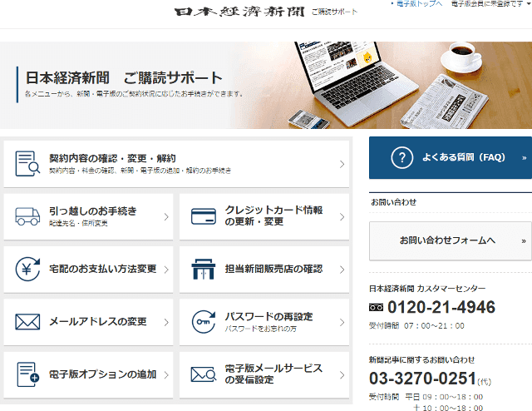The width and height of the screenshot is (532, 411).
Task: Click chevron on パスワードの再設定 card
Action: pyautogui.click(x=342, y=322)
